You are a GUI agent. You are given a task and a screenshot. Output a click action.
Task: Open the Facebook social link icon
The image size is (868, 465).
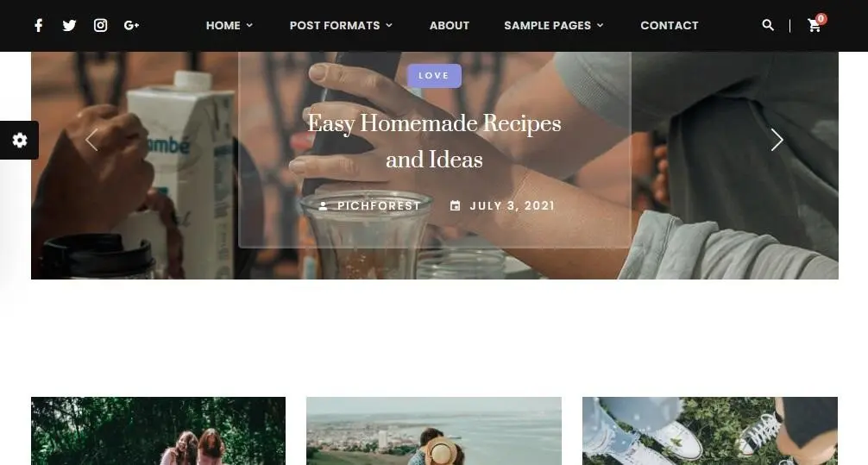38,26
